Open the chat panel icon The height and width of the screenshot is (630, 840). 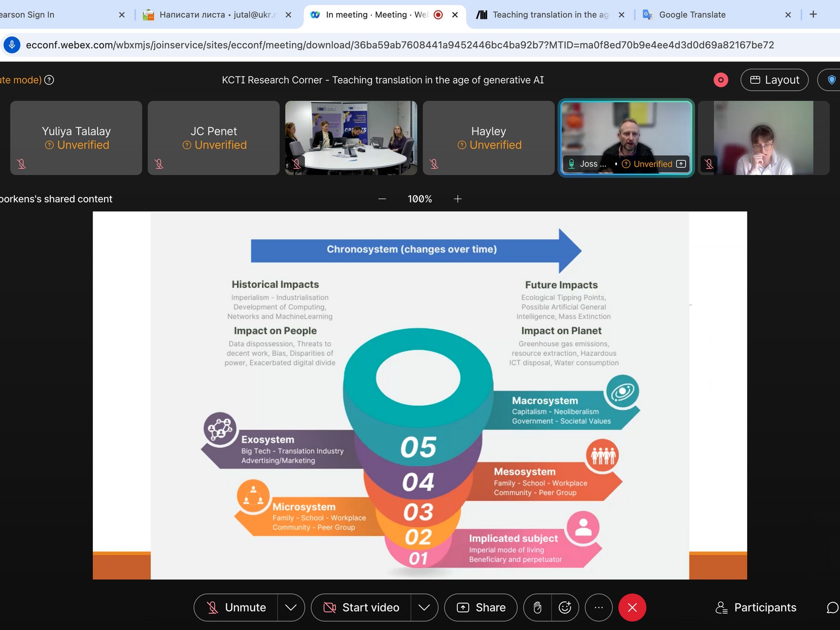832,607
